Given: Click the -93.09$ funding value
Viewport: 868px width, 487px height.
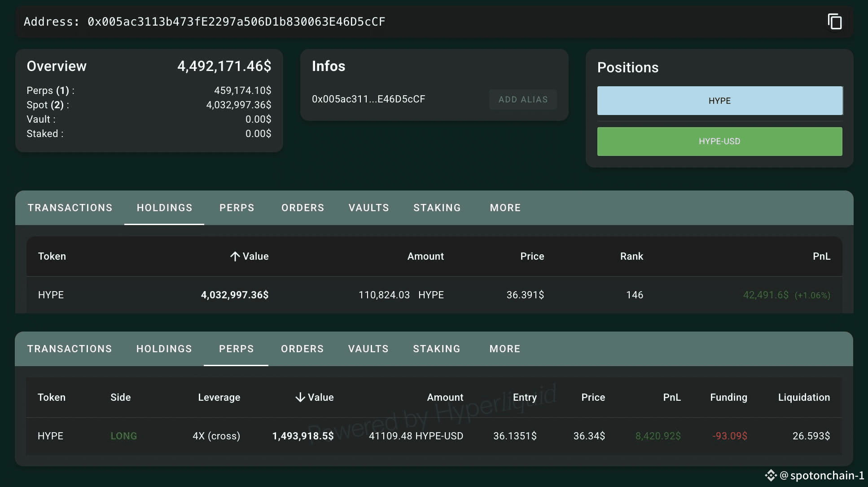Looking at the screenshot, I should [x=730, y=436].
